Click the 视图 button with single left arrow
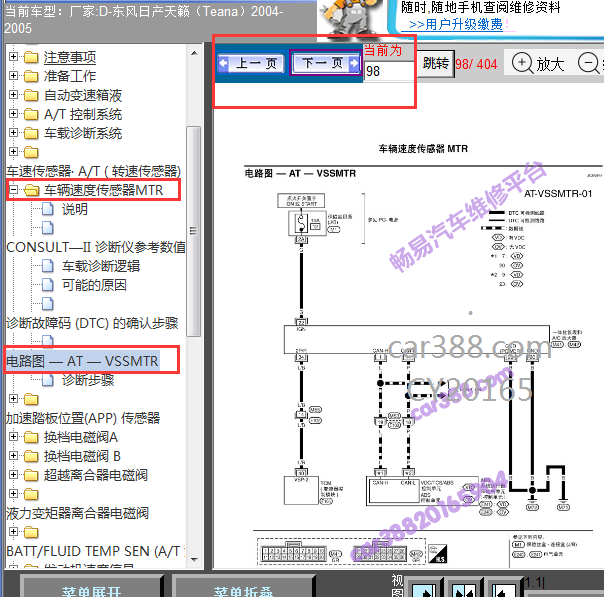 click(504, 589)
